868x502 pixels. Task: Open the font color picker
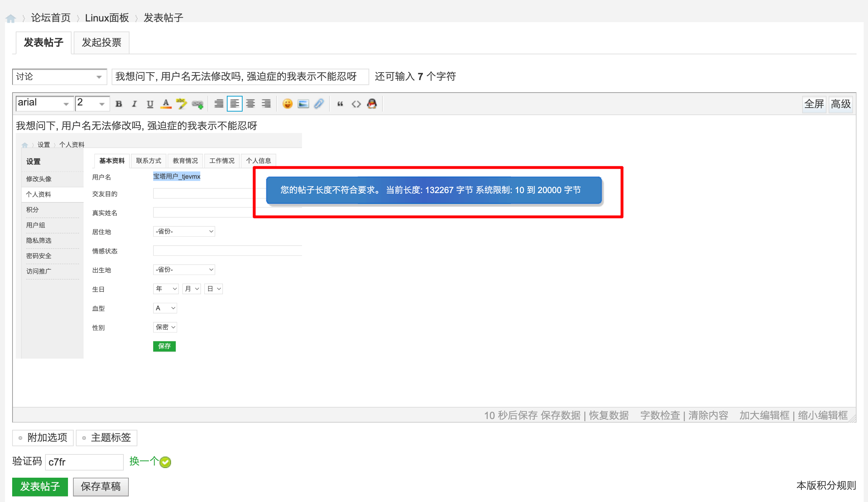tap(166, 104)
